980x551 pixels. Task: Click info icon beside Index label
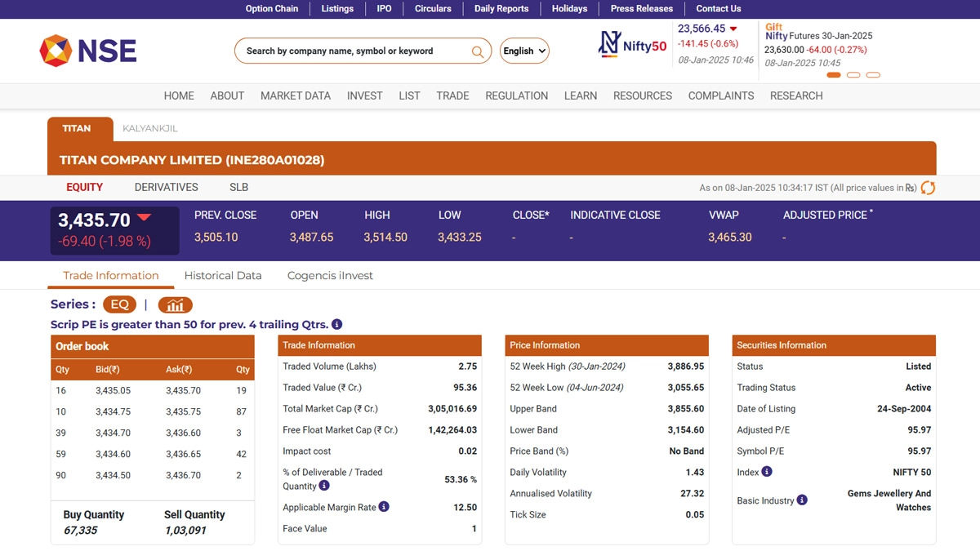tap(767, 472)
